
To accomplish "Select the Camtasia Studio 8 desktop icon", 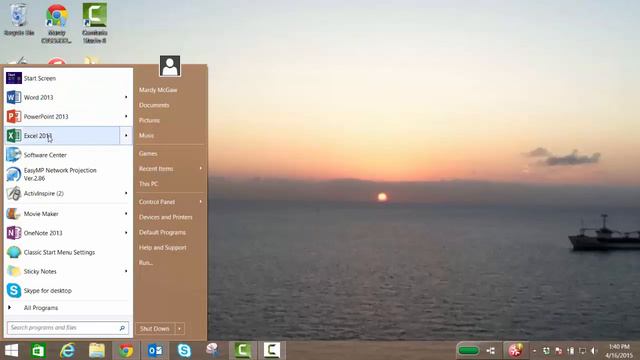I will (95, 22).
